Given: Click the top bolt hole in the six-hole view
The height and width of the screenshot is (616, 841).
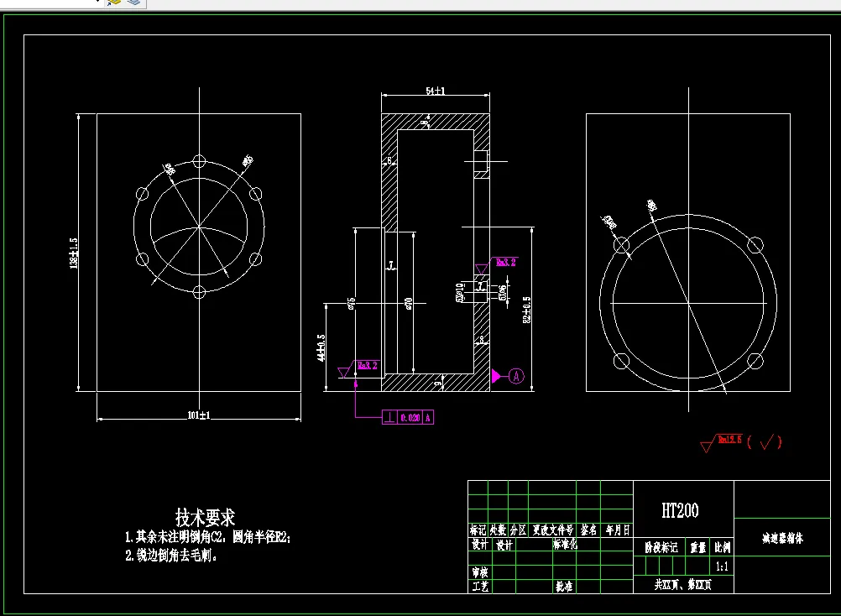Looking at the screenshot, I should pyautogui.click(x=199, y=161).
